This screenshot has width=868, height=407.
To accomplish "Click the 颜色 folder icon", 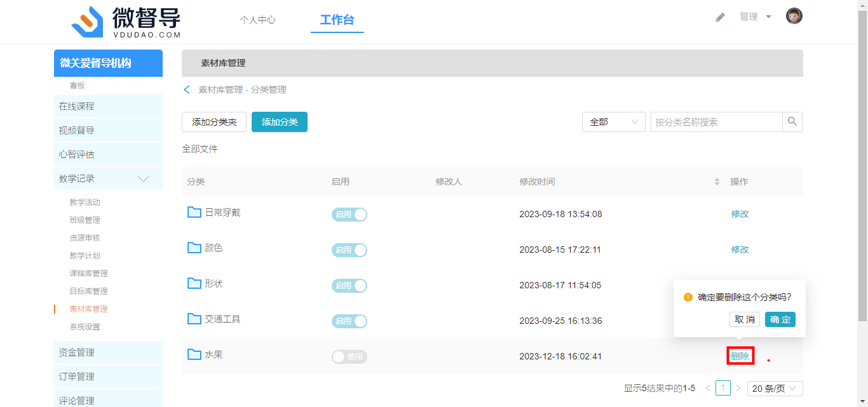I will tap(194, 248).
